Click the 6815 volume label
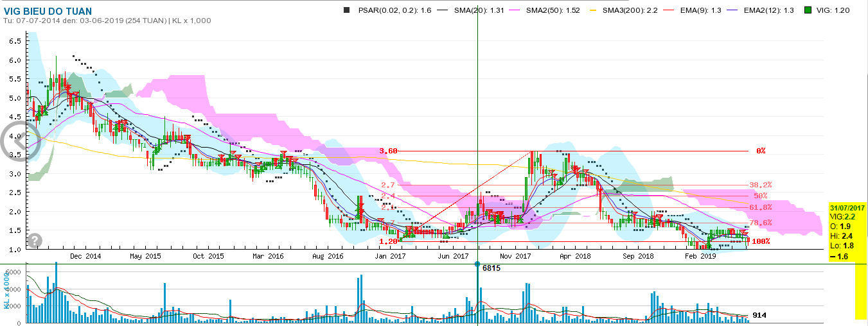Screen dimensions: 868x326 (491, 268)
